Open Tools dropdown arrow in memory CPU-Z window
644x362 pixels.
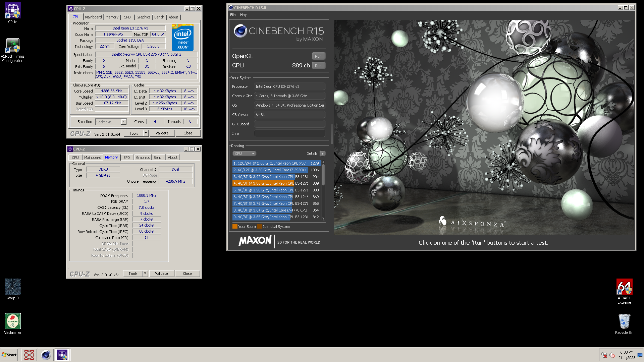[145, 274]
